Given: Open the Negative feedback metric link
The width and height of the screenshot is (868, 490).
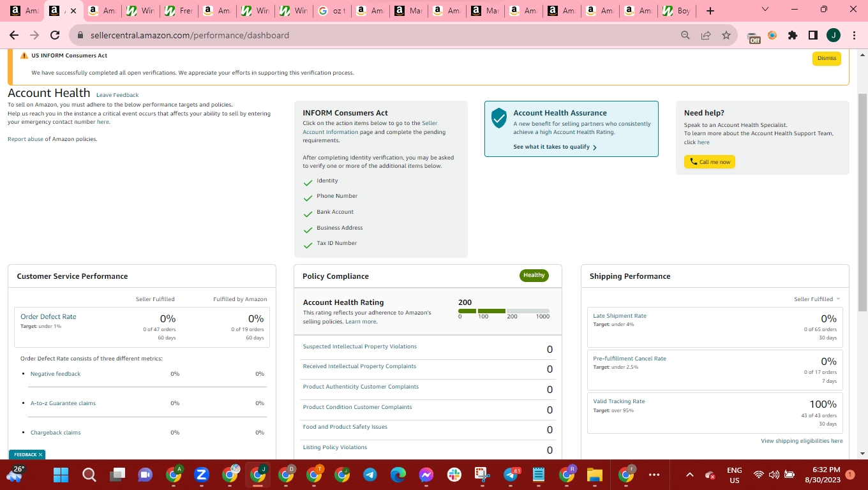Looking at the screenshot, I should (56, 374).
